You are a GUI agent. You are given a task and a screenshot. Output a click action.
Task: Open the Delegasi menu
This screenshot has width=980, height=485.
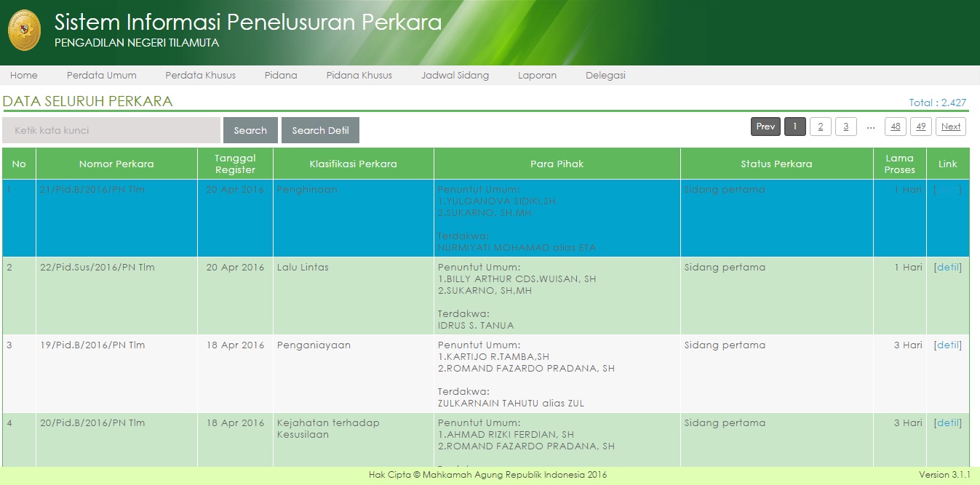point(605,76)
